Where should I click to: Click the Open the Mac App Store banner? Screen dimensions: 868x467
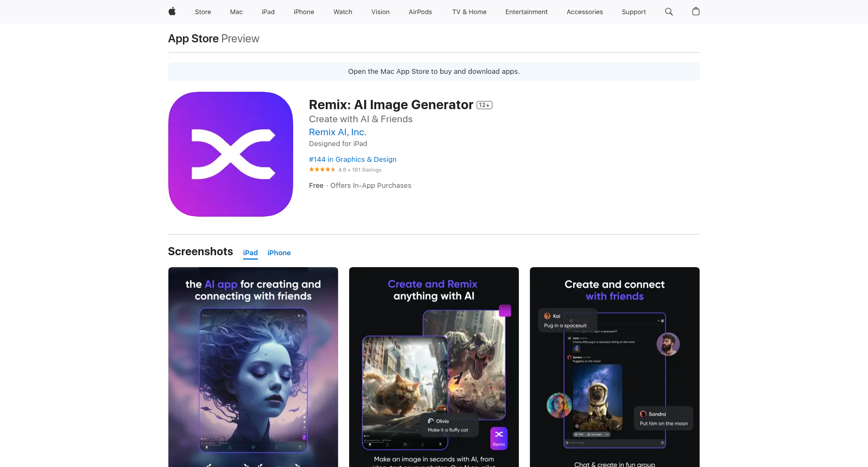click(434, 72)
